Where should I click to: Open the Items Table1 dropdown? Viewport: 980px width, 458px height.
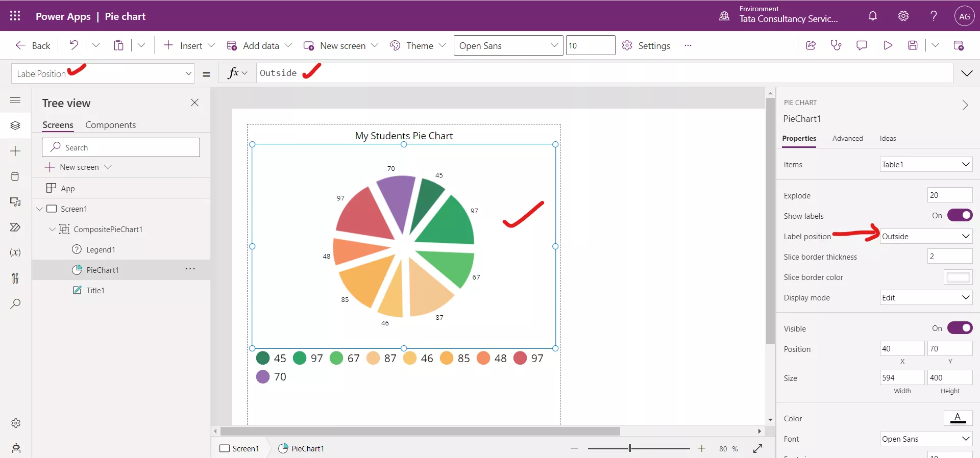[926, 164]
